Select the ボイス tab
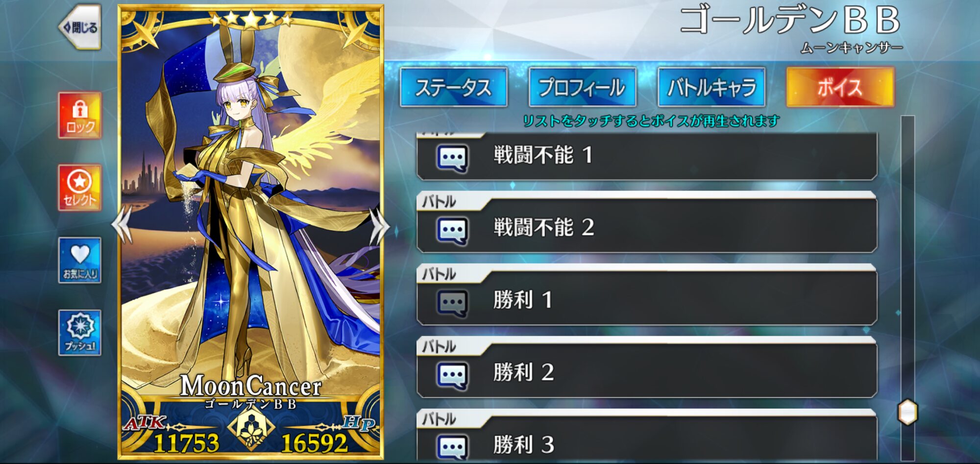 point(840,87)
